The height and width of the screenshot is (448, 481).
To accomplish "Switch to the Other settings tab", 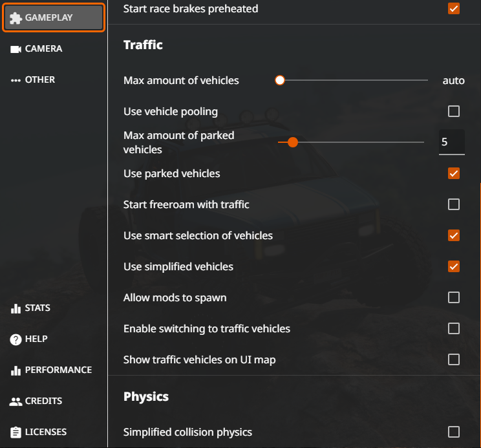I will coord(40,80).
